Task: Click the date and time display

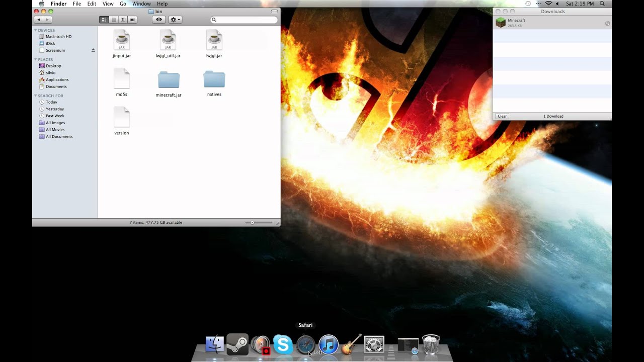Action: (580, 4)
